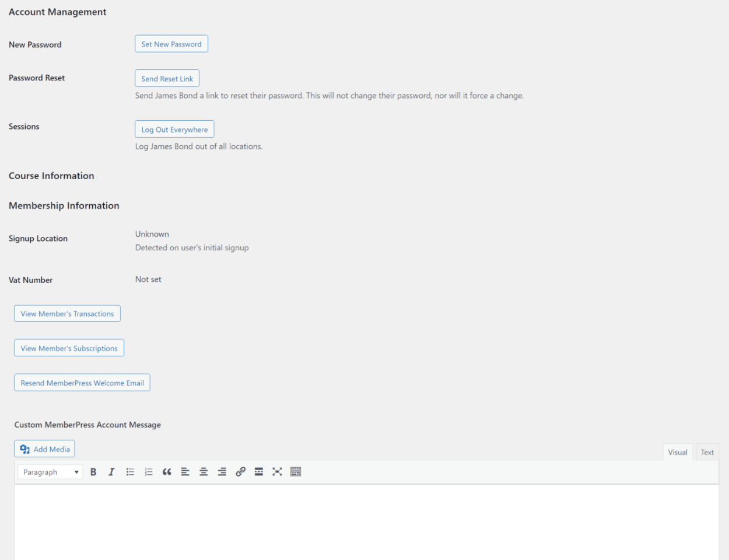This screenshot has width=729, height=560.
Task: Click the reset link description text
Action: coord(330,96)
